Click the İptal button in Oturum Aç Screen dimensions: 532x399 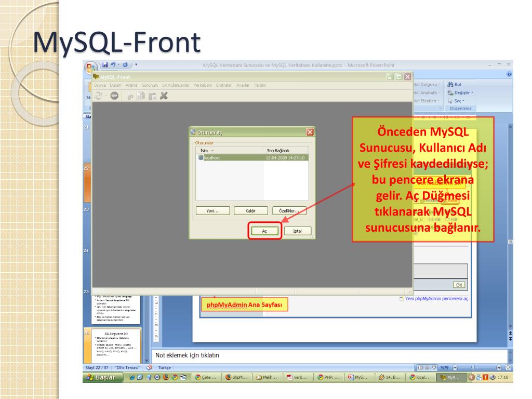tap(298, 231)
